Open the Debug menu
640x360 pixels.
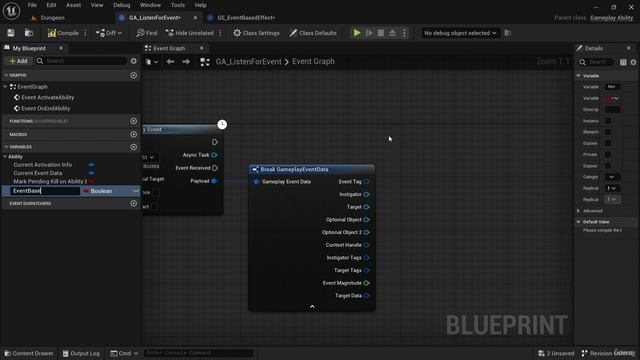(121, 5)
